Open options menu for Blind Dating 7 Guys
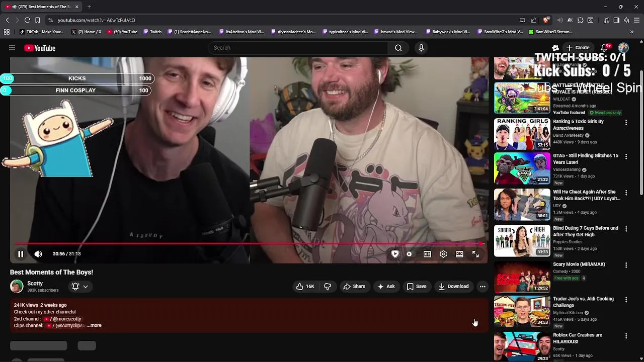Image resolution: width=644 pixels, height=362 pixels. [626, 229]
